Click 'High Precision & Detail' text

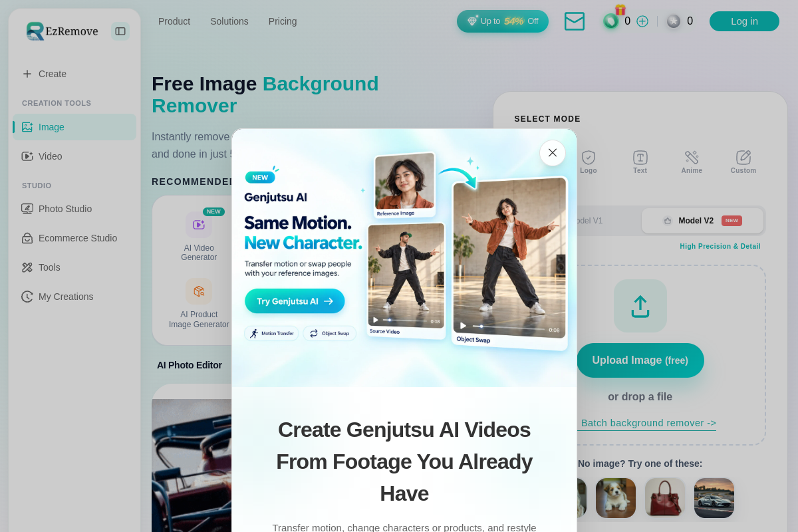pyautogui.click(x=720, y=246)
